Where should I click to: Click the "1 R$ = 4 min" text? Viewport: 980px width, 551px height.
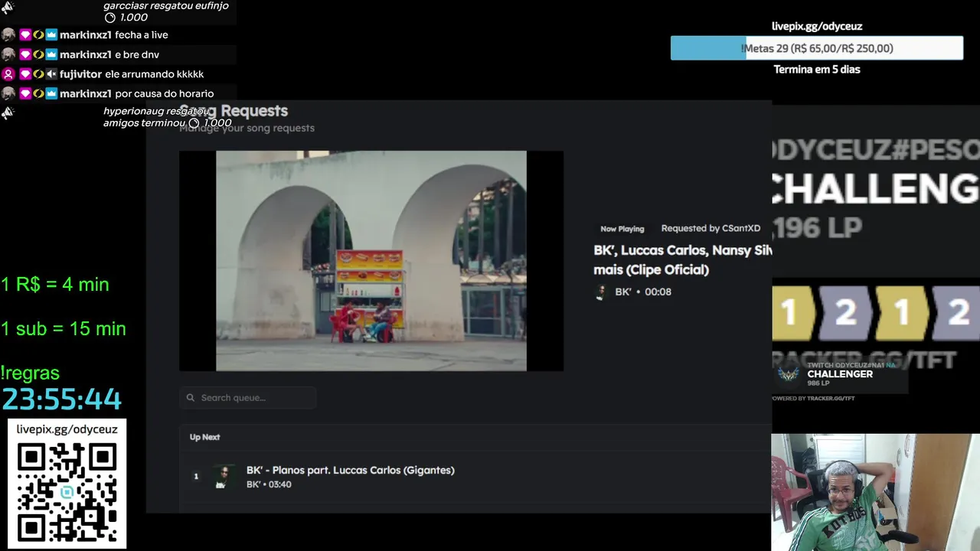[55, 285]
